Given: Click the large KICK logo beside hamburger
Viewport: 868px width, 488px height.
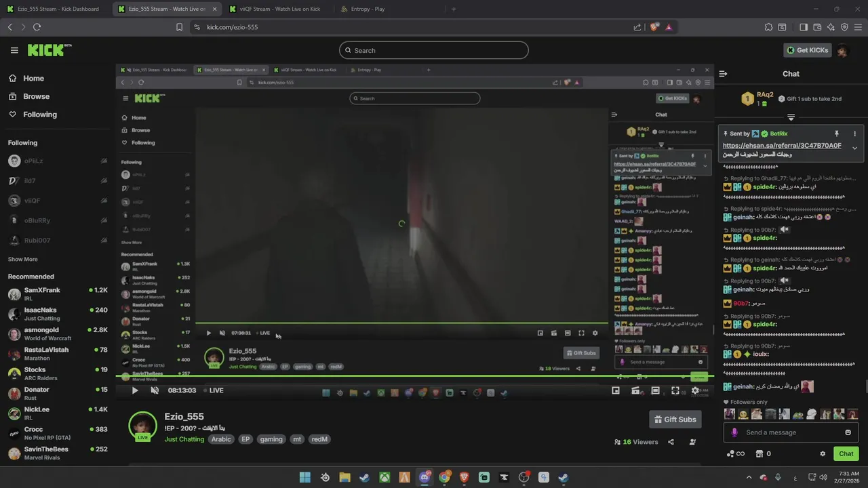Looking at the screenshot, I should coord(50,50).
